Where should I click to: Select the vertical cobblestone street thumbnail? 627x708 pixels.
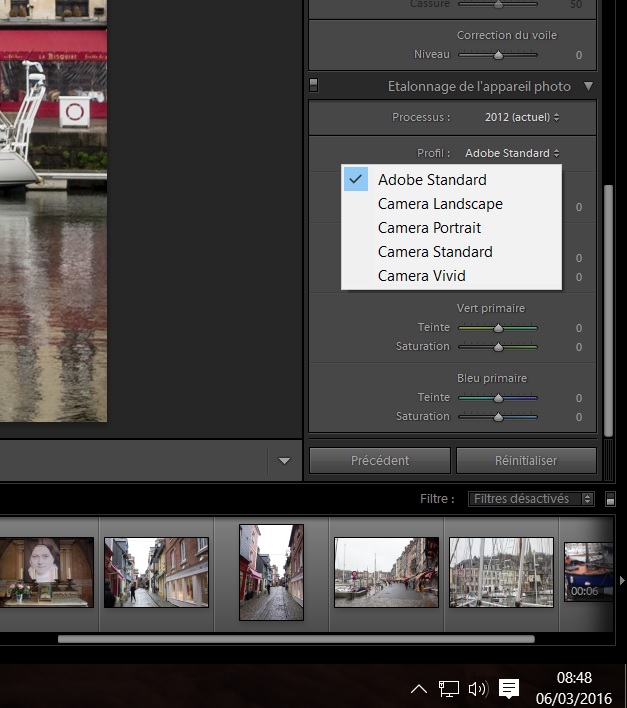pyautogui.click(x=271, y=572)
